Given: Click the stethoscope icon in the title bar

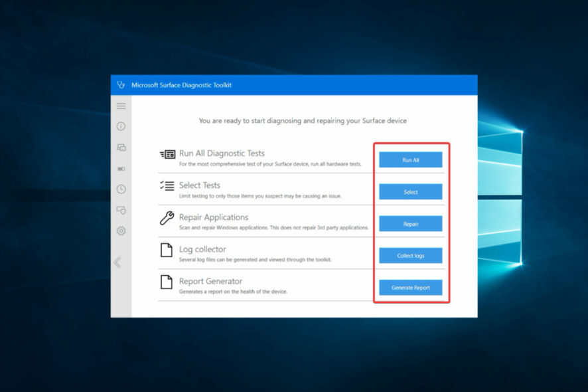Looking at the screenshot, I should tap(121, 85).
